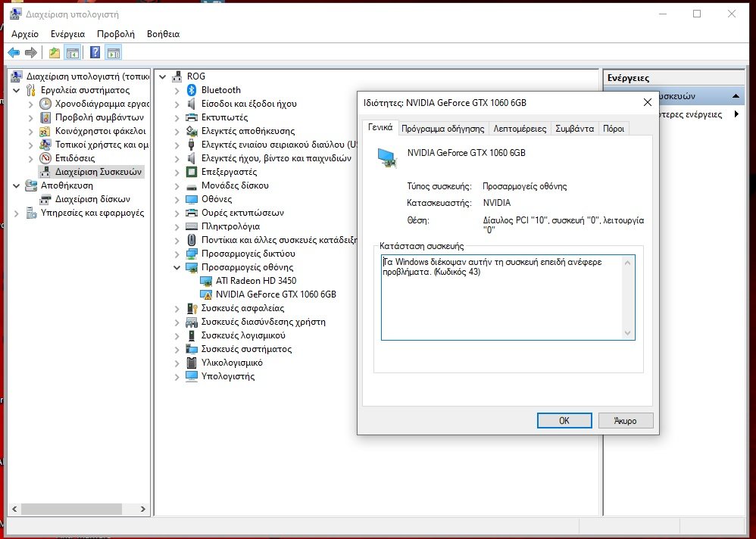Viewport: 756px width, 539px height.
Task: Switch to the Συμβάντα tab
Action: tap(574, 129)
